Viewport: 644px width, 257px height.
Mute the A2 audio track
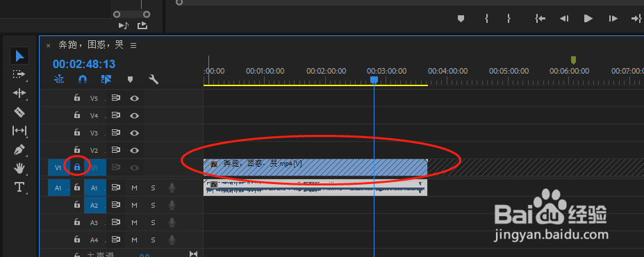pos(134,206)
